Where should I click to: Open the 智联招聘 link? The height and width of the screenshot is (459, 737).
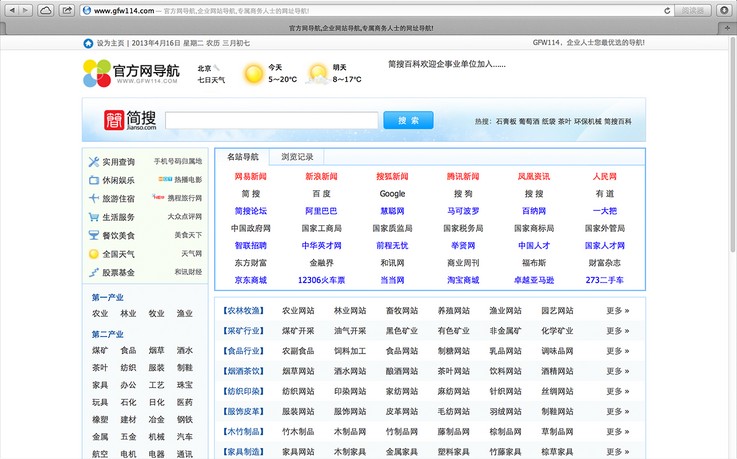251,246
